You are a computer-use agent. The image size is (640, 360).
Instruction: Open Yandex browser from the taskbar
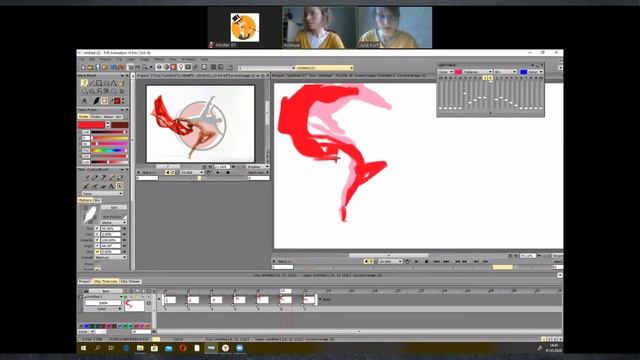[225, 348]
